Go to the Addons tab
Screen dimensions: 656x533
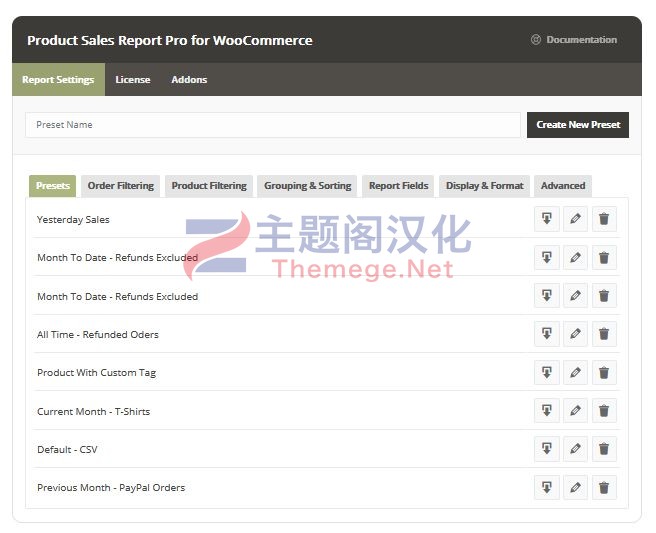pyautogui.click(x=189, y=79)
